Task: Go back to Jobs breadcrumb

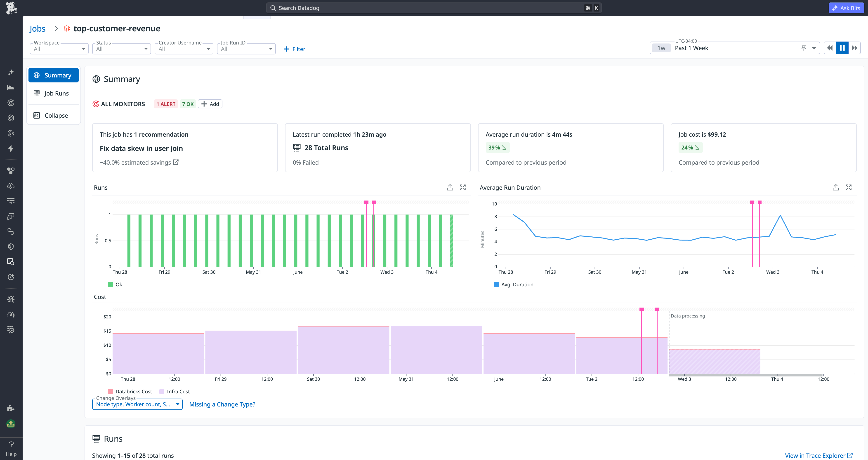Action: pyautogui.click(x=37, y=29)
